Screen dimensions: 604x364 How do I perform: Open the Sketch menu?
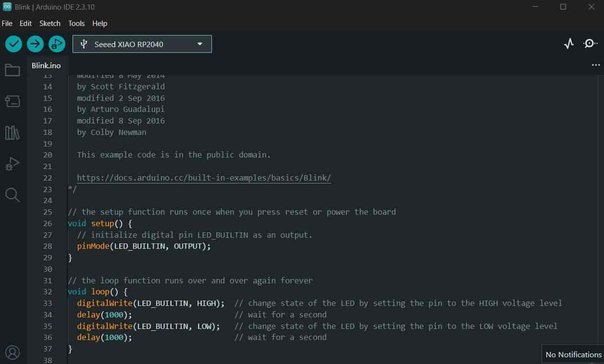click(50, 23)
